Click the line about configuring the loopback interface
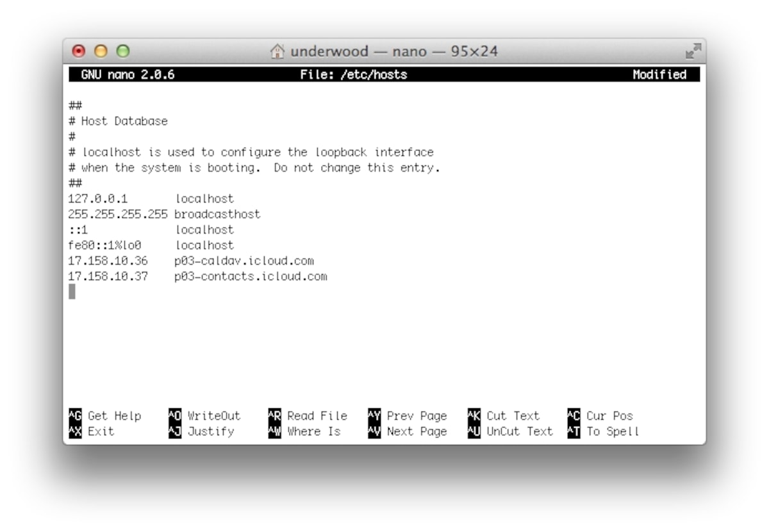Screen dimensions: 769x532 tap(251, 153)
